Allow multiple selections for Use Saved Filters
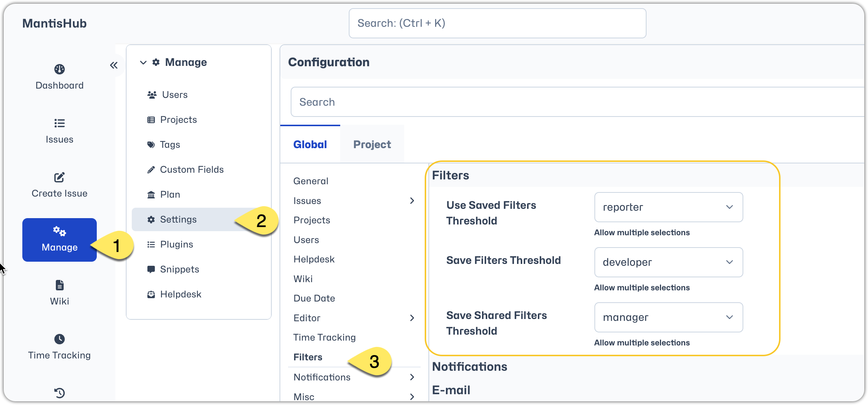The height and width of the screenshot is (405, 868). tap(642, 233)
